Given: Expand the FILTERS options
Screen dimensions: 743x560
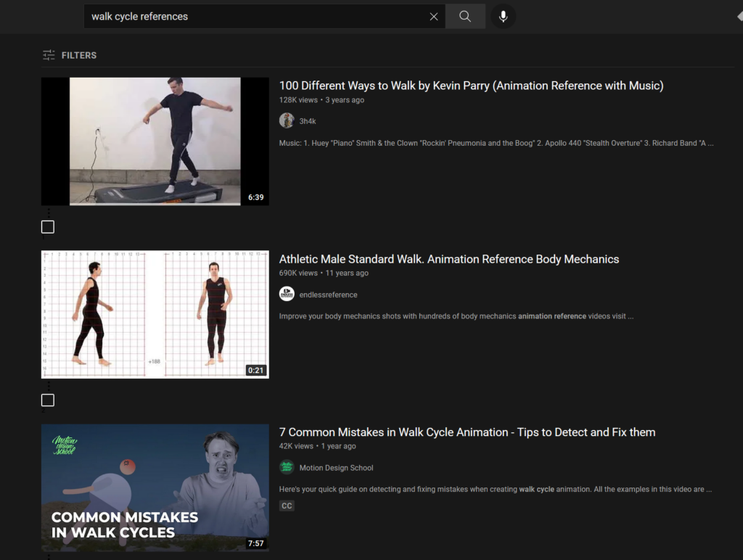Looking at the screenshot, I should click(78, 55).
